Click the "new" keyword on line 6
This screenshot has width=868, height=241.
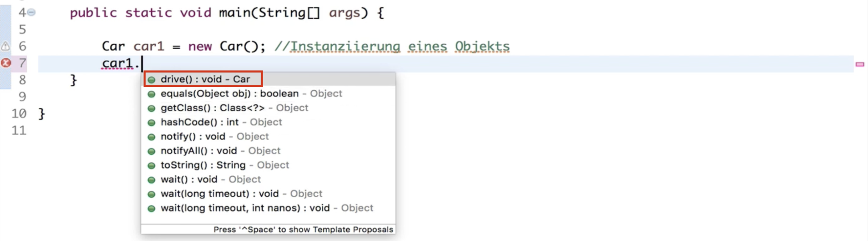[x=200, y=46]
